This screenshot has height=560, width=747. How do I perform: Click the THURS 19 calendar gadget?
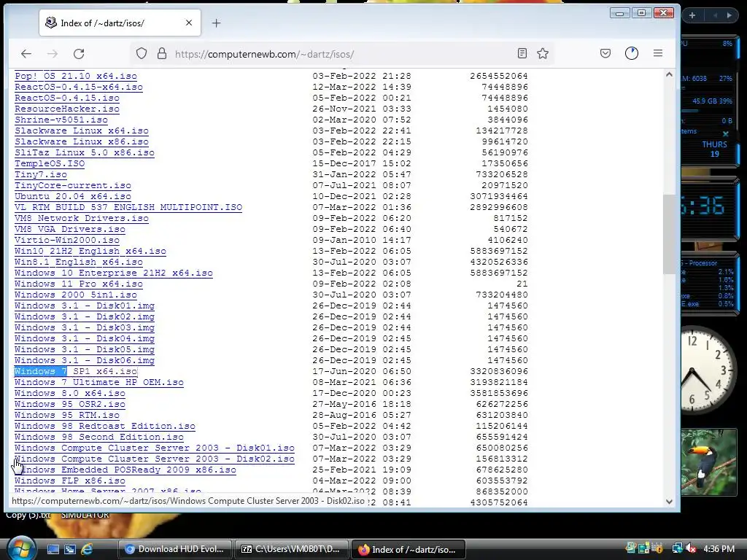tap(714, 149)
